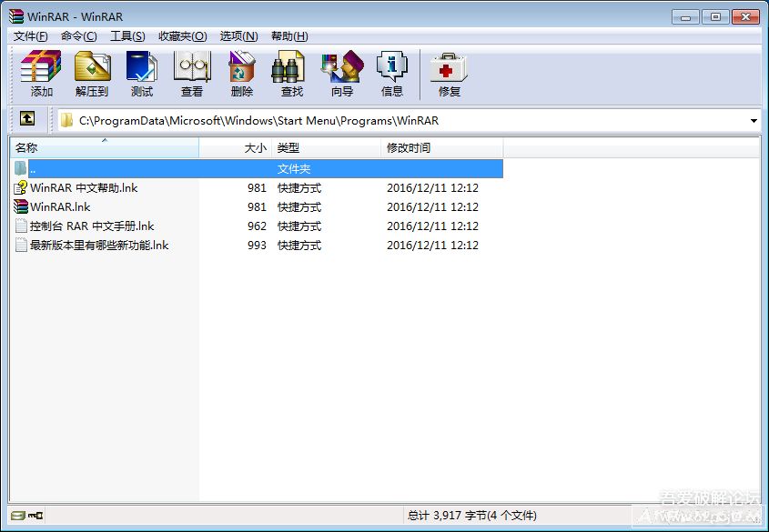Click the disk drive icon in the status bar
769x532 pixels.
click(x=17, y=516)
